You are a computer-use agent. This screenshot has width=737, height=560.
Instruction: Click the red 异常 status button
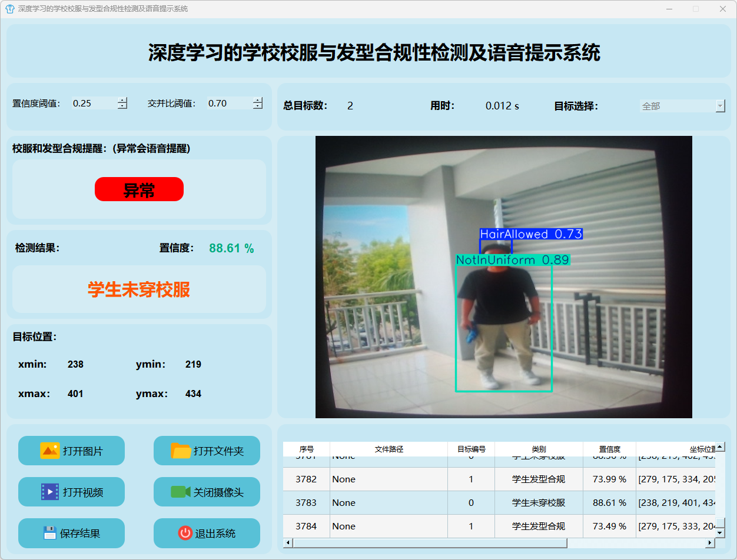coord(139,189)
